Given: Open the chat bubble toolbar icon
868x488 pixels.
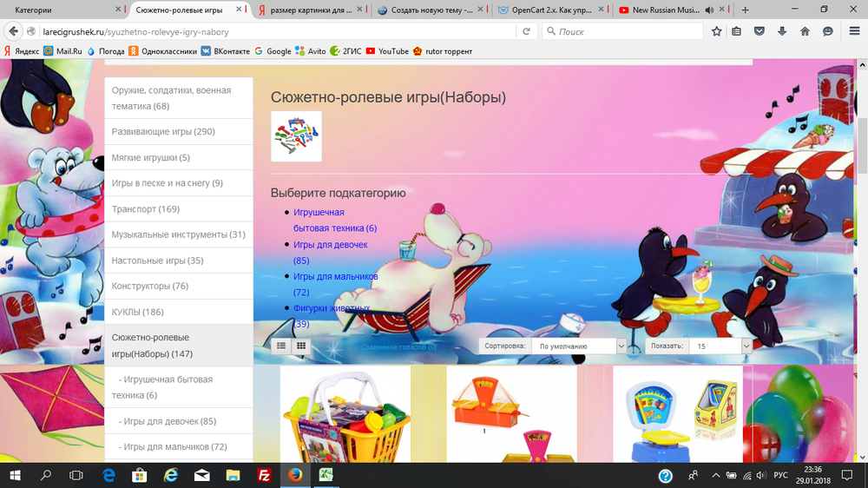Looking at the screenshot, I should 827,31.
